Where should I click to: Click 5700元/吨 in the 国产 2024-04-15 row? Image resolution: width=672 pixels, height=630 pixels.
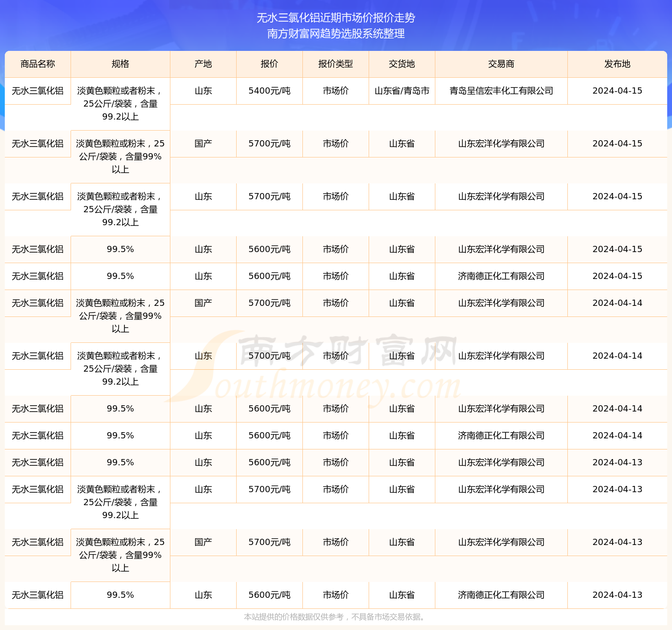[269, 144]
